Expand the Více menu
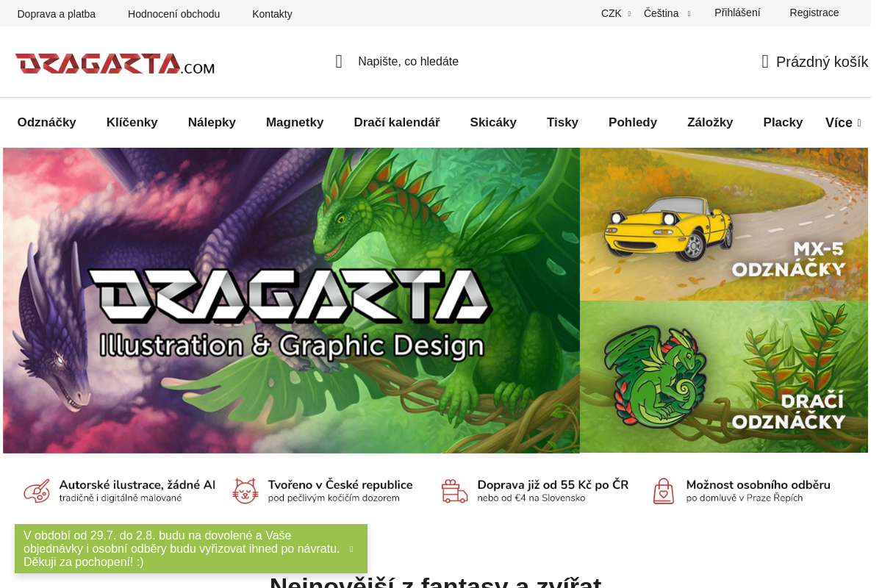Viewport: 882px width, 588px height. [843, 123]
